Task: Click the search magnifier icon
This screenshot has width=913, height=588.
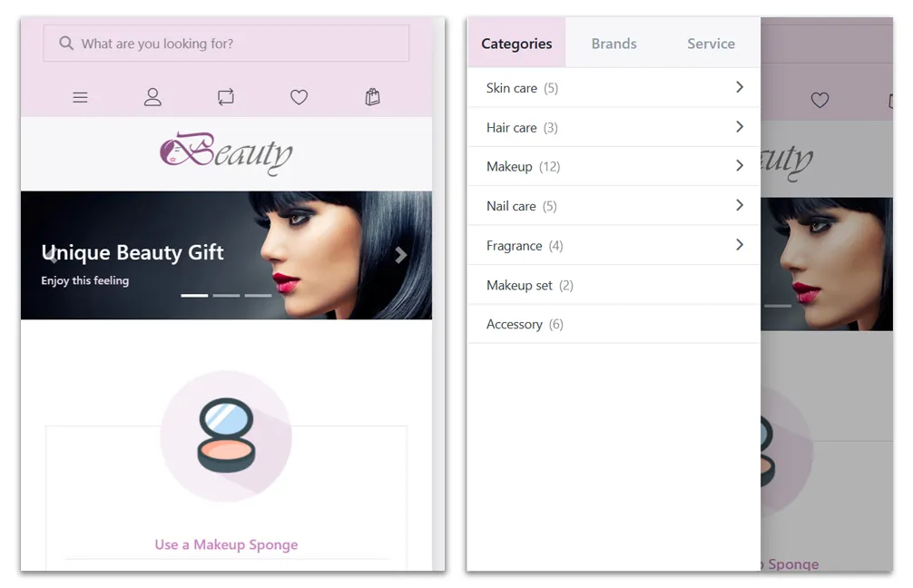Action: pyautogui.click(x=66, y=43)
